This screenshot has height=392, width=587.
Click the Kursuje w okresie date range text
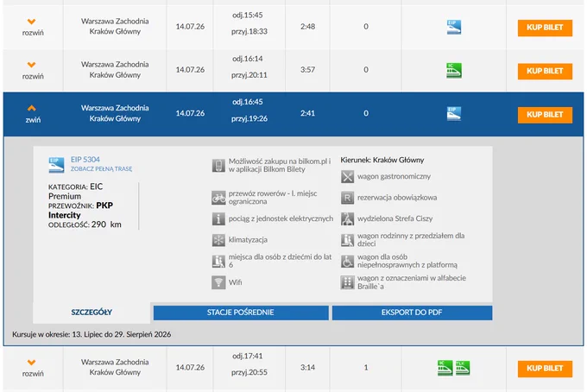(92, 334)
